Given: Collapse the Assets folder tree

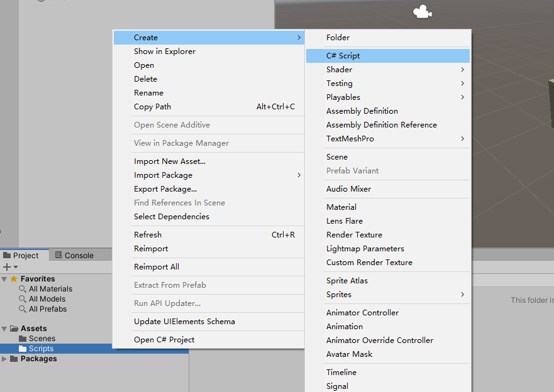Looking at the screenshot, I should pyautogui.click(x=5, y=329).
